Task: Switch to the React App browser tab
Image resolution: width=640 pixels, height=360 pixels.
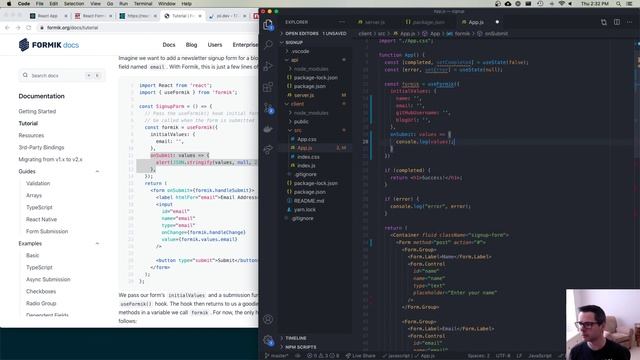Action: (47, 16)
